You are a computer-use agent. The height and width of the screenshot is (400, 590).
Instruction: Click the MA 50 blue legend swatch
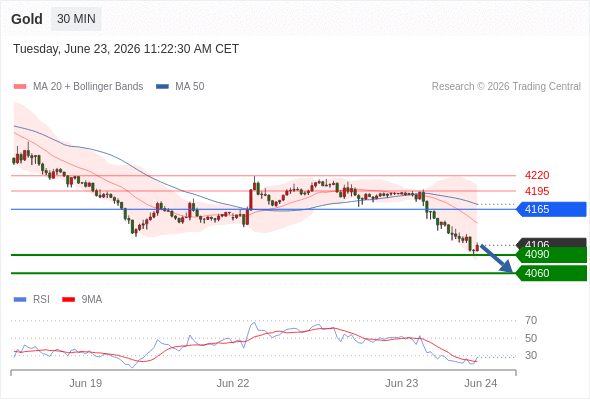tap(162, 87)
